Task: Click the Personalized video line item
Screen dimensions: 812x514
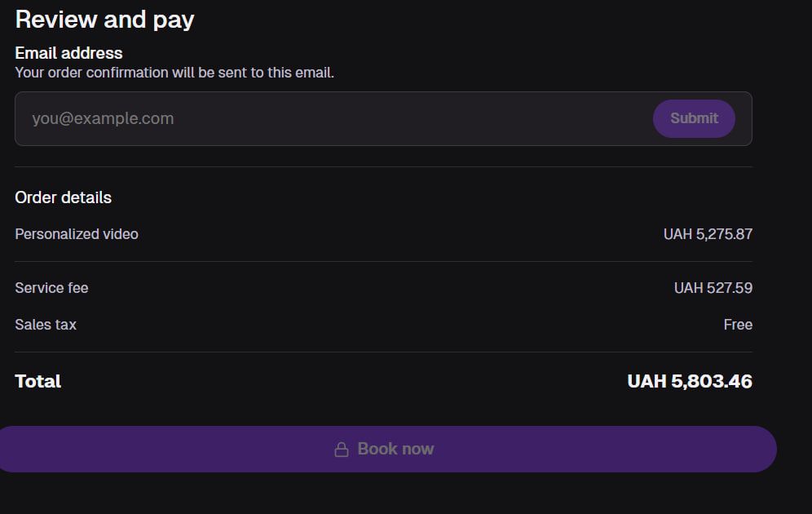Action: [x=77, y=234]
